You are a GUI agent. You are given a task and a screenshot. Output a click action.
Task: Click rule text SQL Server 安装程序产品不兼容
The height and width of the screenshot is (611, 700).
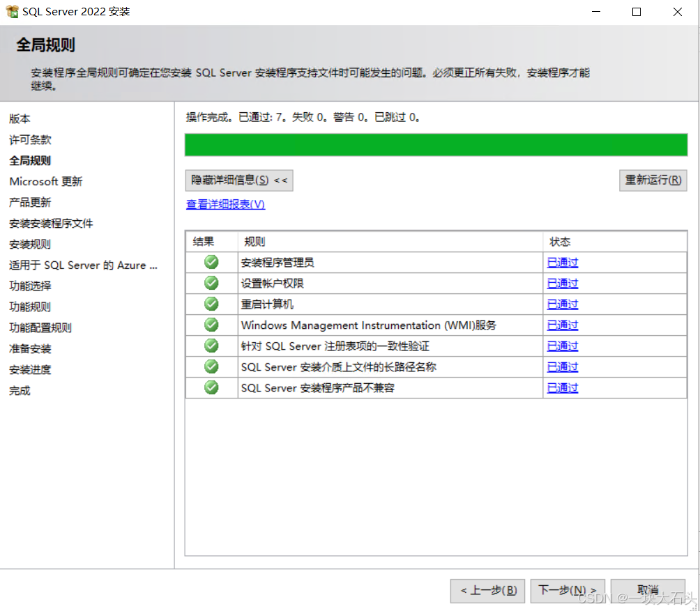(318, 388)
